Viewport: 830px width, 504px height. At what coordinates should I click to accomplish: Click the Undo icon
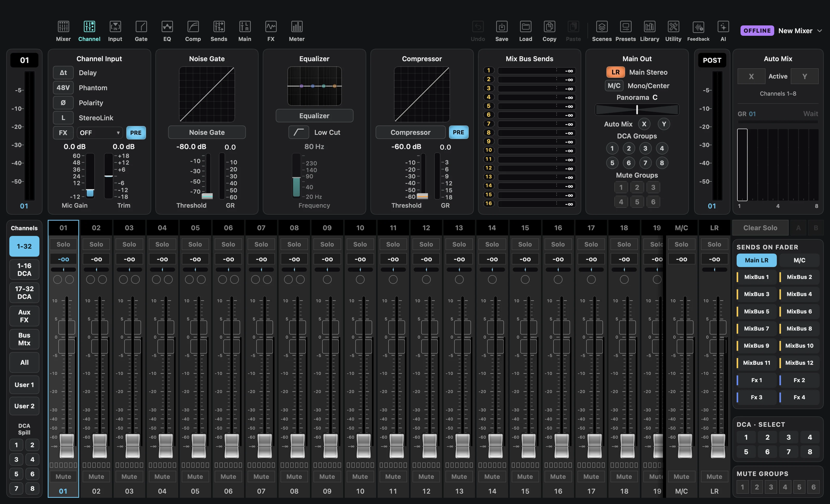click(x=478, y=27)
